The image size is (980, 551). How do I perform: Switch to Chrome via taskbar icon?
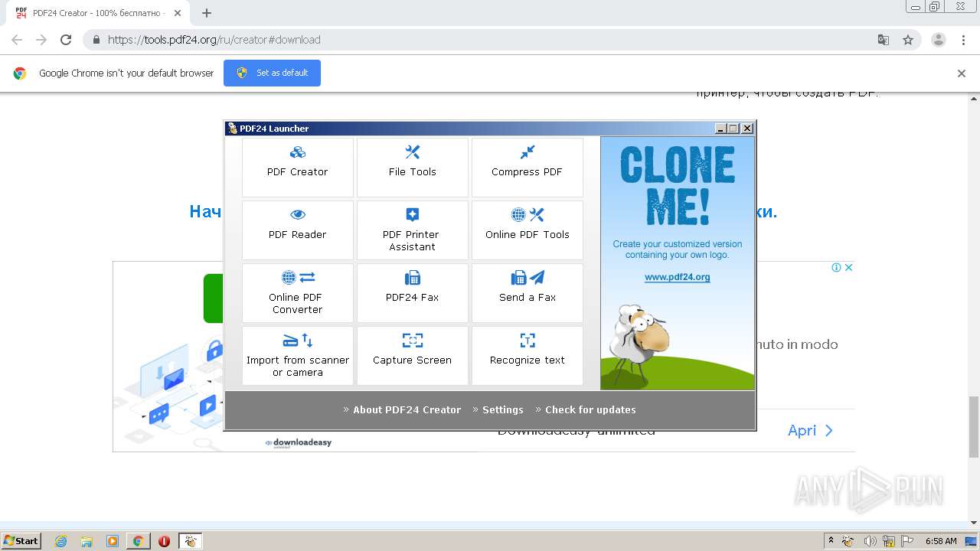click(139, 541)
